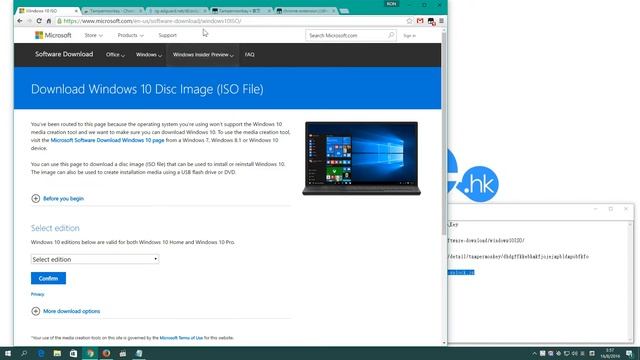Click the Confirm button
The height and width of the screenshot is (360, 640).
pos(48,278)
